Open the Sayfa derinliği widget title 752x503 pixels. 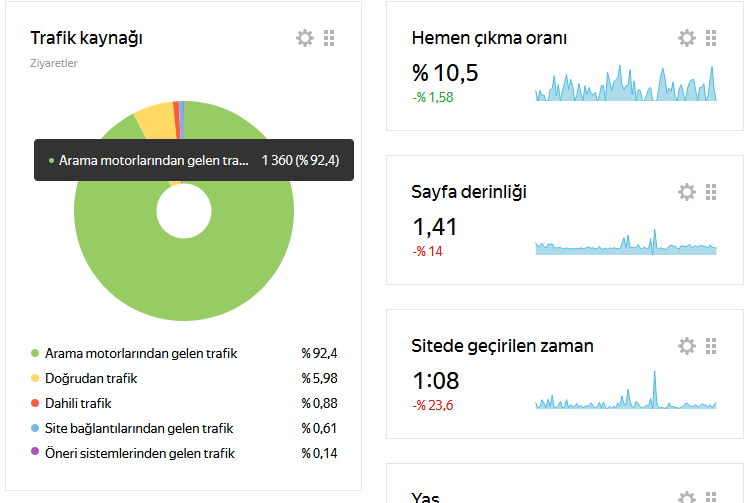click(469, 192)
